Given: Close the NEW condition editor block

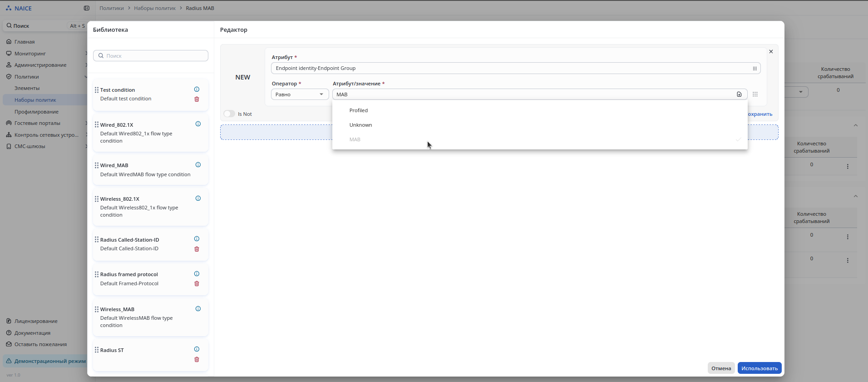Looking at the screenshot, I should point(771,52).
